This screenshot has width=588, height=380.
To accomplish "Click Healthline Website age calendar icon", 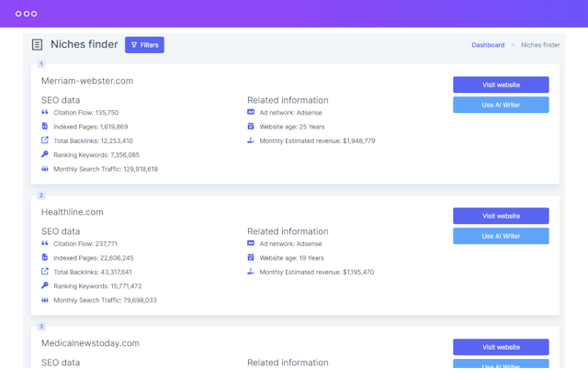I will coord(251,258).
